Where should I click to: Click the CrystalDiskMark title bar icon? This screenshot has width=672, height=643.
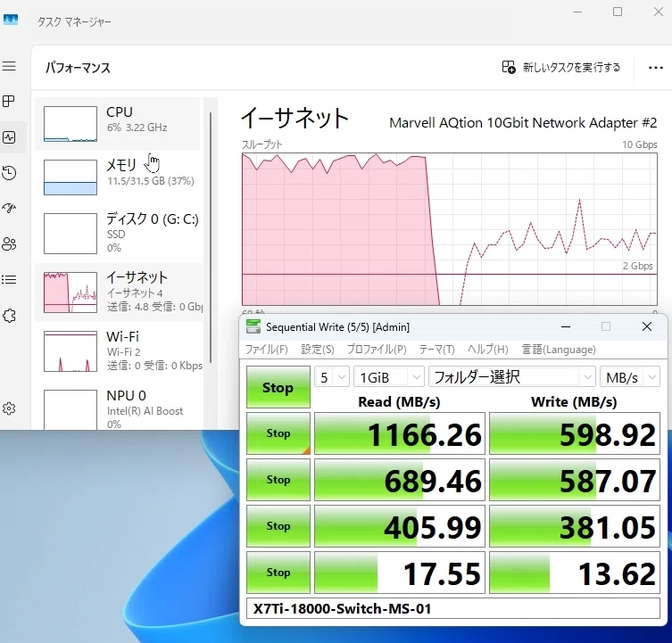tap(253, 326)
